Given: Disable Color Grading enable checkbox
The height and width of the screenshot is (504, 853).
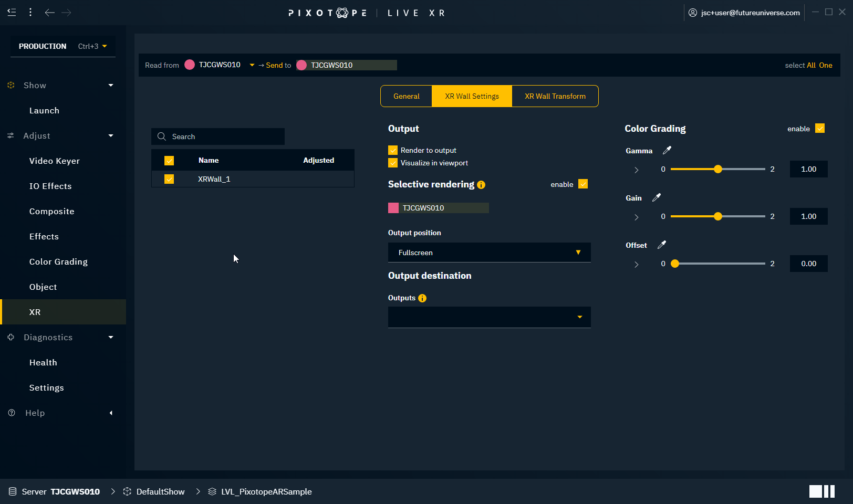Looking at the screenshot, I should [x=820, y=128].
